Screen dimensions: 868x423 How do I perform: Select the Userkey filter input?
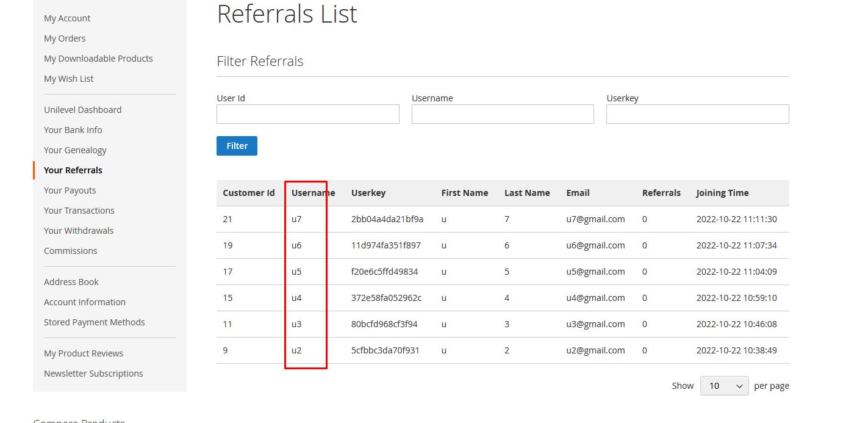[x=697, y=114]
